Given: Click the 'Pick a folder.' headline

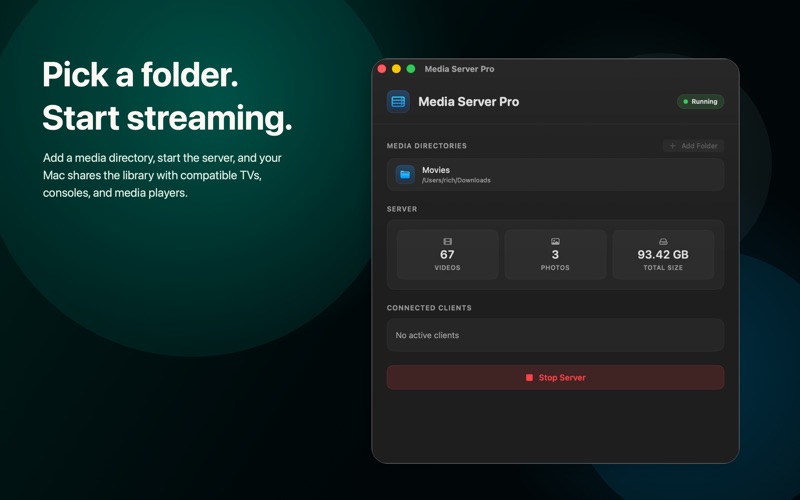Looking at the screenshot, I should (140, 76).
